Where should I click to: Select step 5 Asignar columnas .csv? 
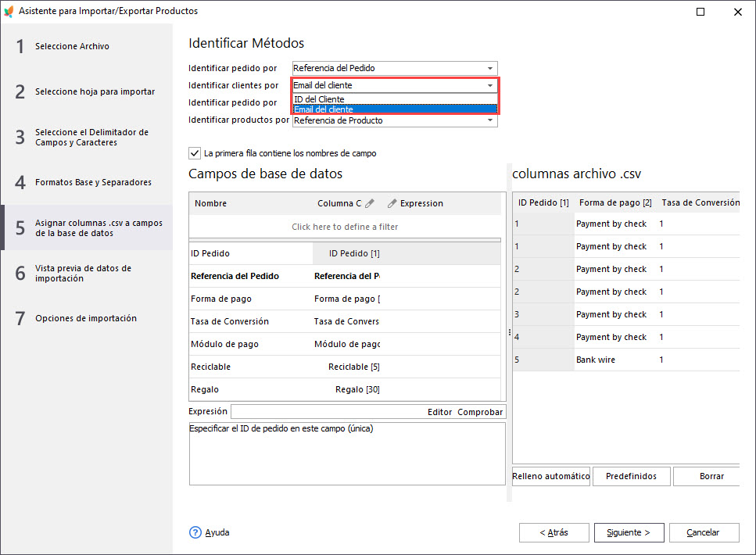click(87, 227)
